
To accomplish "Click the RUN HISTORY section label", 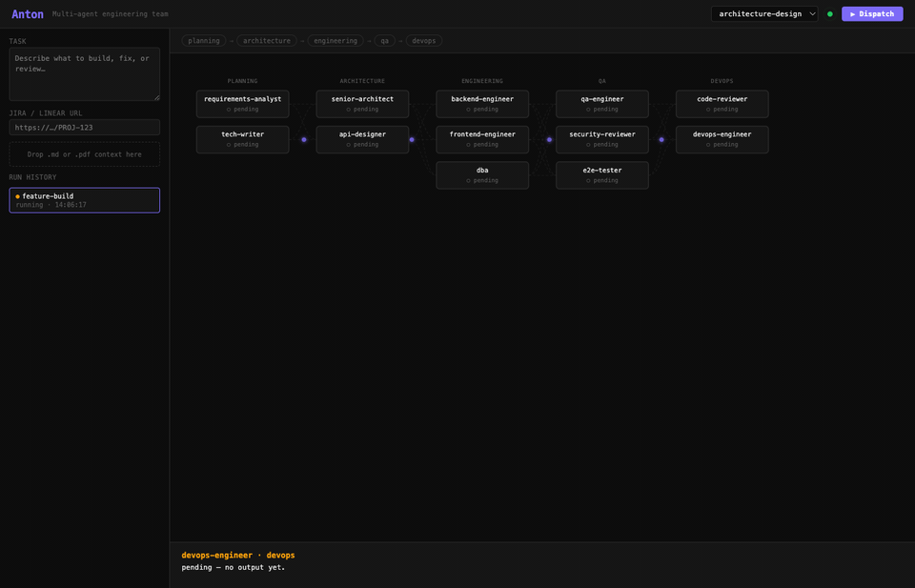I will (32, 177).
